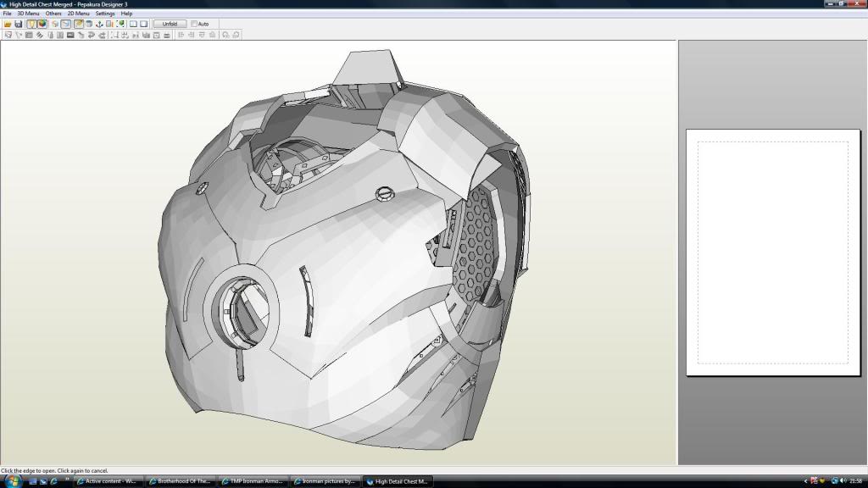Click the open file folder icon

(x=8, y=24)
